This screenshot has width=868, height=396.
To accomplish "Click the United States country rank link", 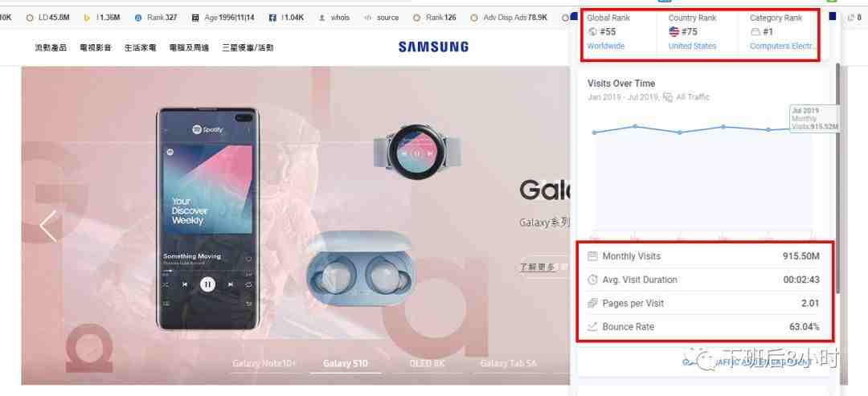I will coord(692,46).
